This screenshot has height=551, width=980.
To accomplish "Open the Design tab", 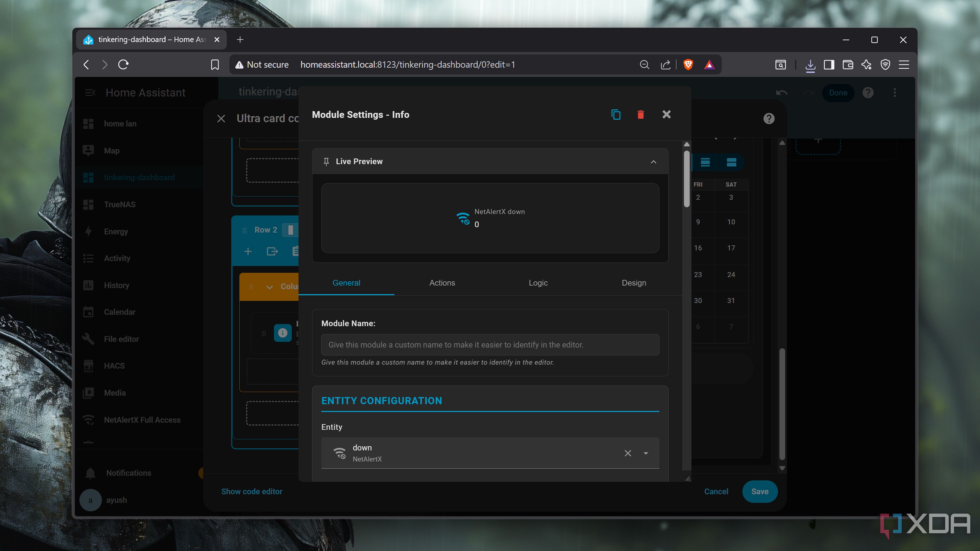I will (634, 283).
